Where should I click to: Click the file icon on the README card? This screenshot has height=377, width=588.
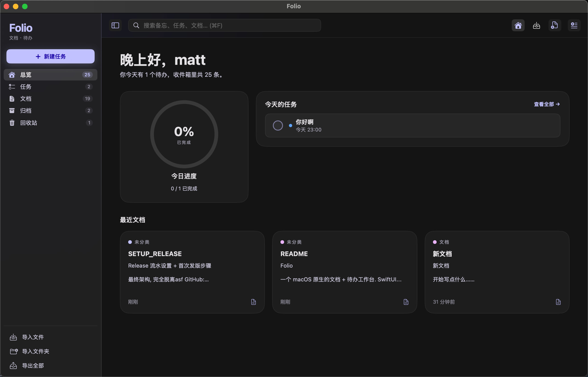tap(406, 302)
